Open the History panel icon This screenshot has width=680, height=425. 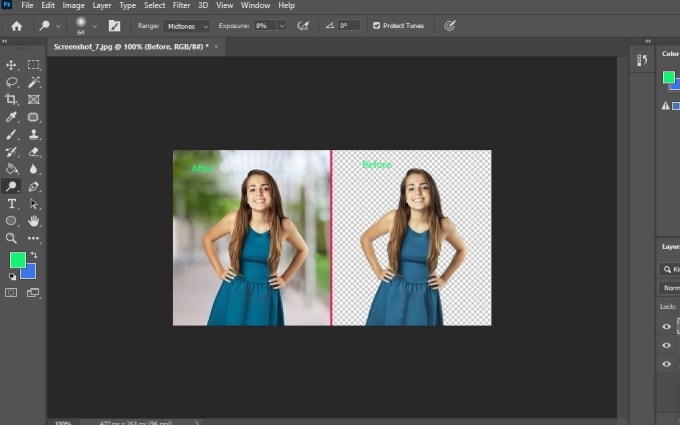point(642,60)
